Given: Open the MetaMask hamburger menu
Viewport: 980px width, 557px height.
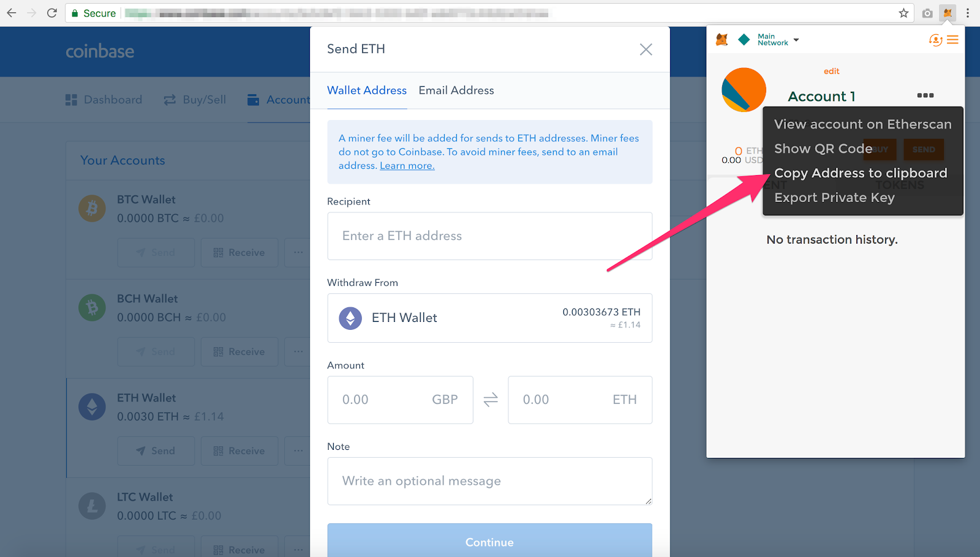Looking at the screenshot, I should (952, 40).
